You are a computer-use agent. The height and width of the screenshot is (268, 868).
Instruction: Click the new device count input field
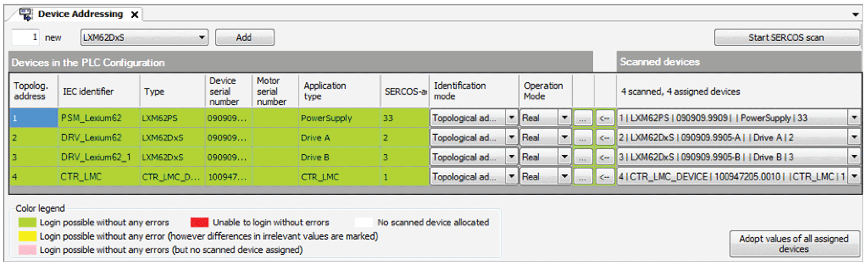click(25, 37)
